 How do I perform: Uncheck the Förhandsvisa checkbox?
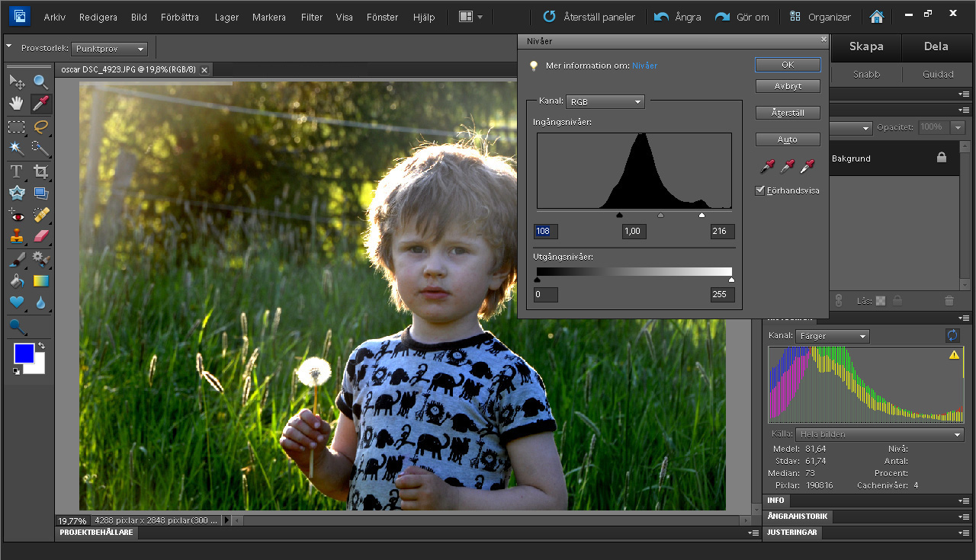click(x=760, y=190)
